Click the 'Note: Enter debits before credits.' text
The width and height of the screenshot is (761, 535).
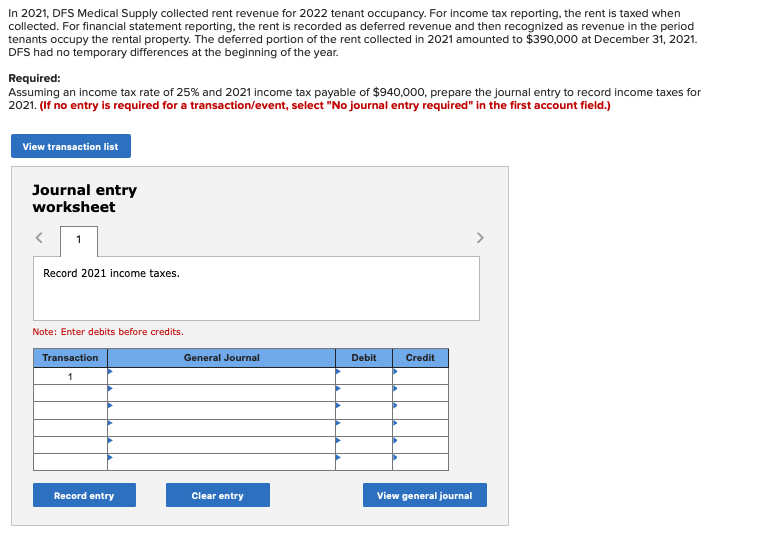tap(108, 332)
